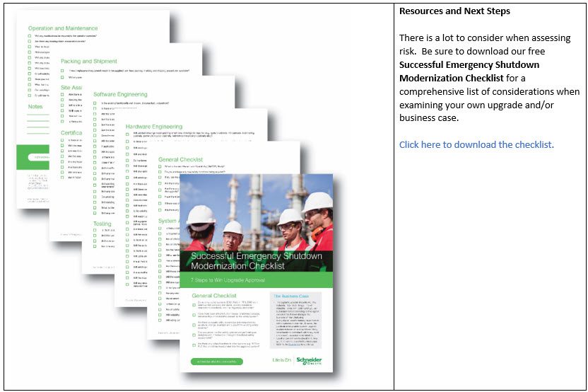This screenshot has width=588, height=392.
Task: Click the cover photo of workers in hard hats
Action: (x=256, y=212)
